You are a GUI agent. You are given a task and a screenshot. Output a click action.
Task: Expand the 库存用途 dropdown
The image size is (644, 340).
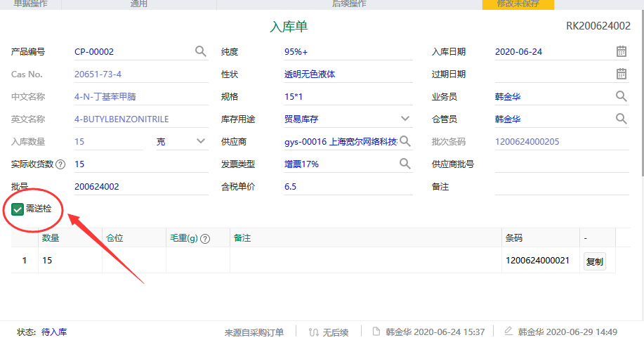click(405, 119)
